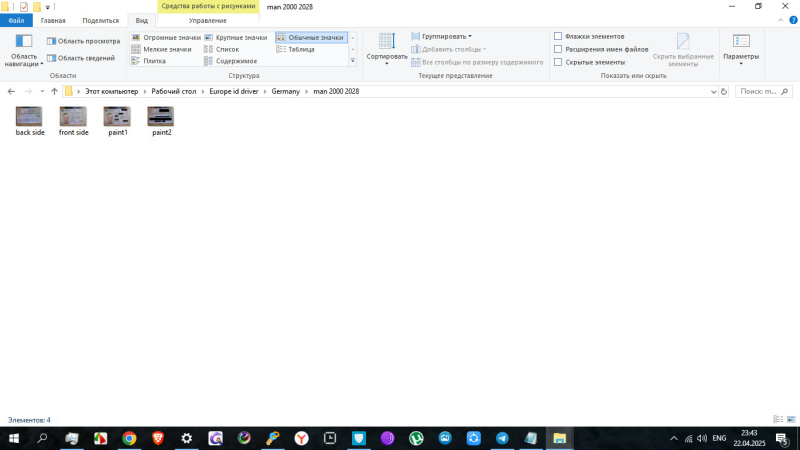Go up one folder level
The image size is (800, 450).
pyautogui.click(x=54, y=91)
